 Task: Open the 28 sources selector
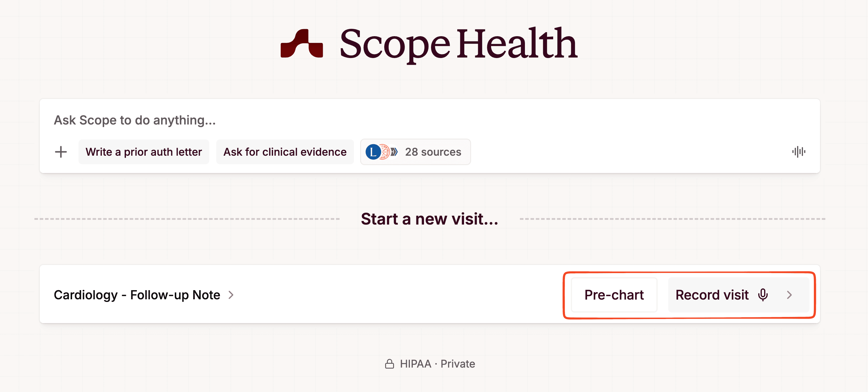click(x=433, y=152)
